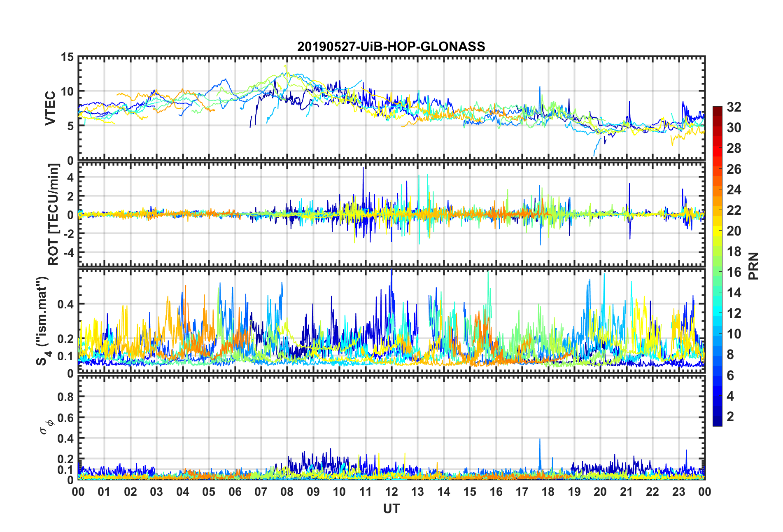Screen dimensions: 783x532
Task: Select the UT axis hour label 17
Action: click(522, 492)
